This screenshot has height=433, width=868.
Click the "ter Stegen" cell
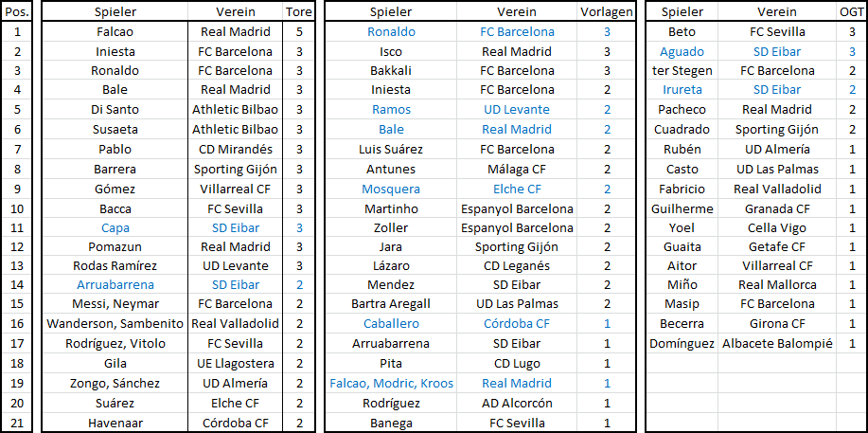point(682,70)
